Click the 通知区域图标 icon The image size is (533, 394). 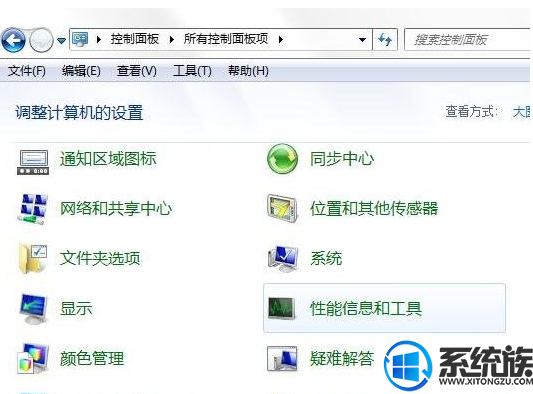coord(33,162)
